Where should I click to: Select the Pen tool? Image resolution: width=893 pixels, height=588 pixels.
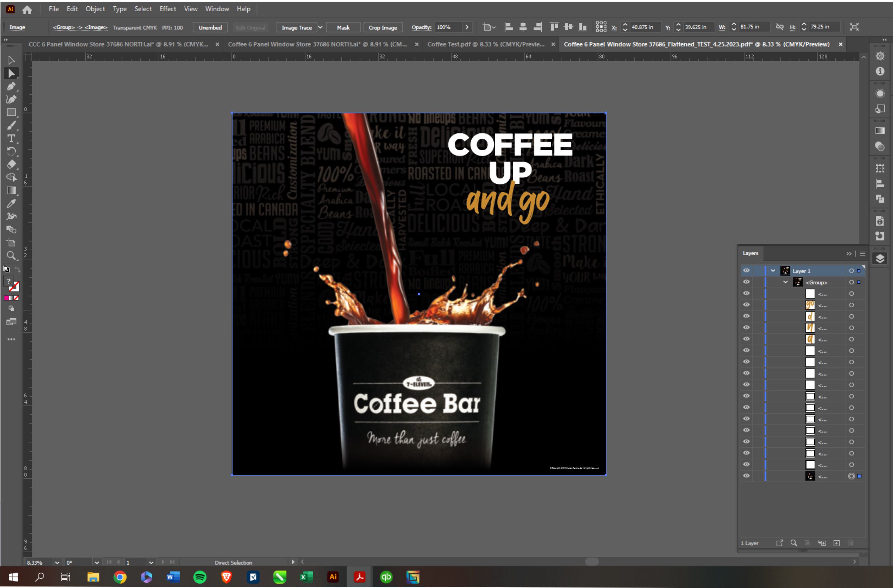(x=11, y=86)
